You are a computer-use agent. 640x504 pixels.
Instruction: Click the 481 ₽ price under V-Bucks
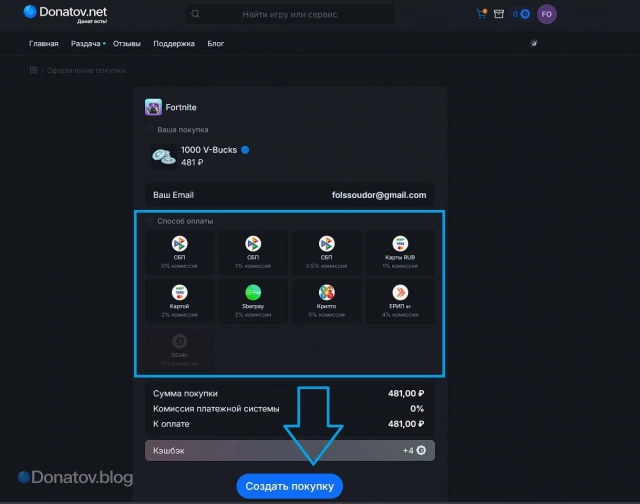[192, 162]
